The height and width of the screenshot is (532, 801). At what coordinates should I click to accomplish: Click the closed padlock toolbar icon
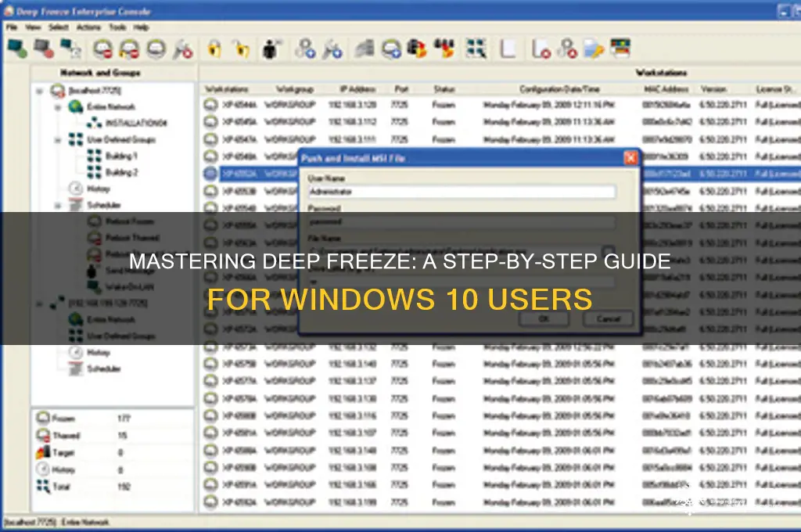(214, 49)
